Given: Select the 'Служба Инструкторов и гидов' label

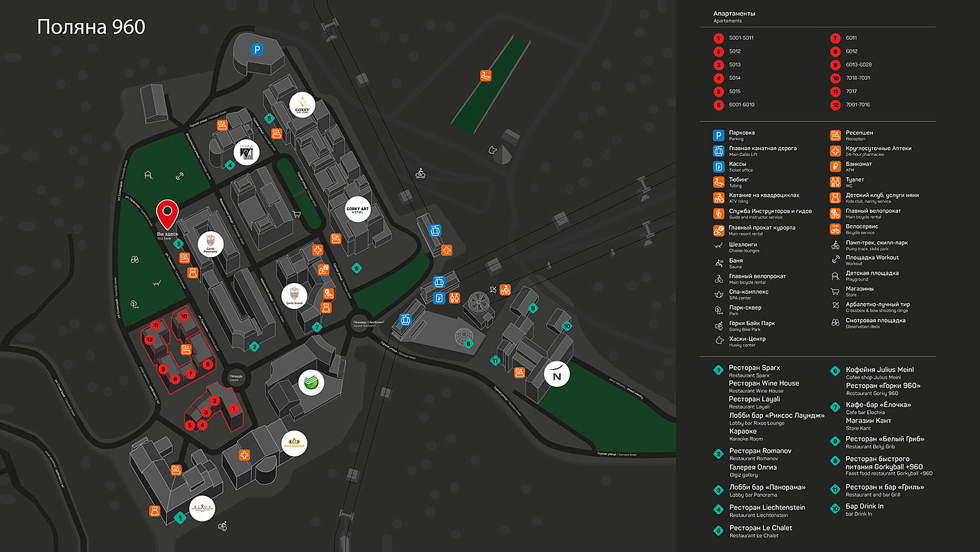Looking at the screenshot, I should pos(771,211).
